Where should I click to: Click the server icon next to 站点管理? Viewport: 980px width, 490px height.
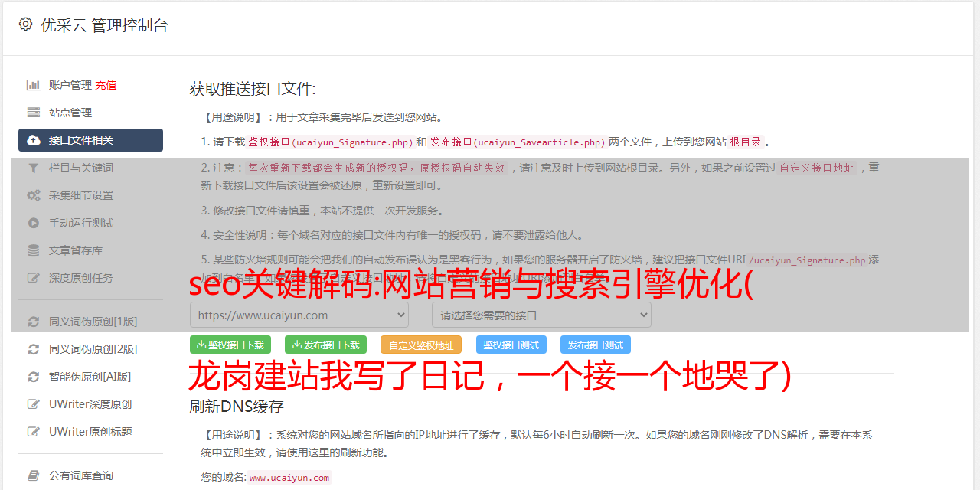coord(34,113)
